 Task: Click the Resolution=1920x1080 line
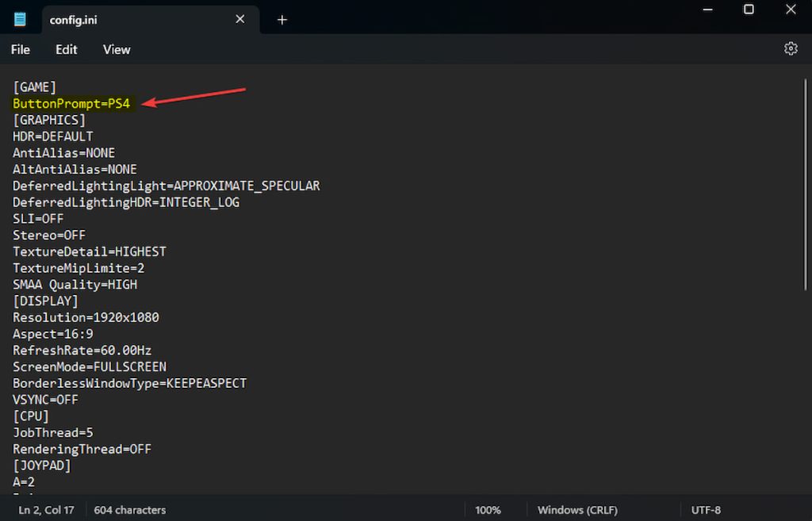coord(86,317)
